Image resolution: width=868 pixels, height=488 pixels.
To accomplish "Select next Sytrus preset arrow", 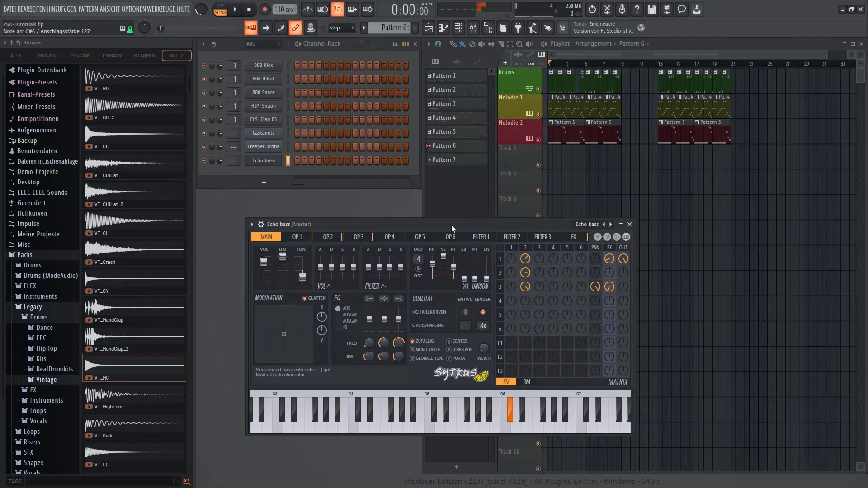I will pyautogui.click(x=611, y=224).
